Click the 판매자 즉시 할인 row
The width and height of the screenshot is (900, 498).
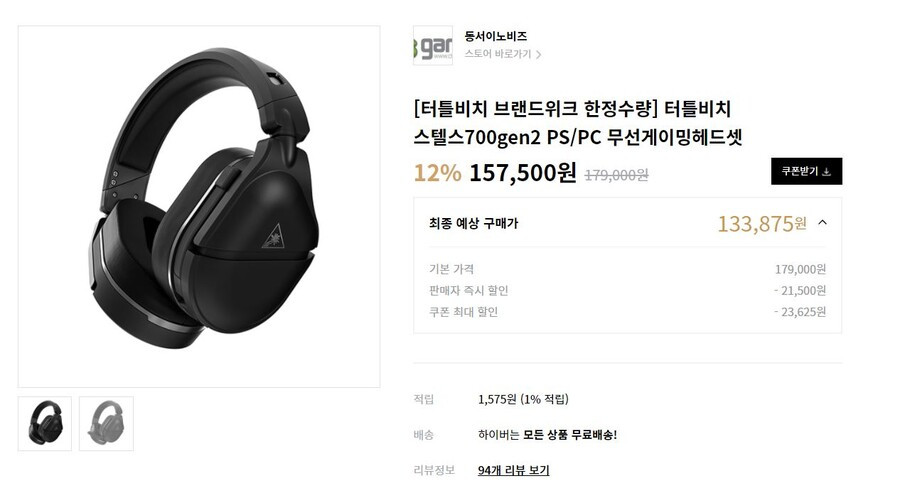click(x=627, y=291)
